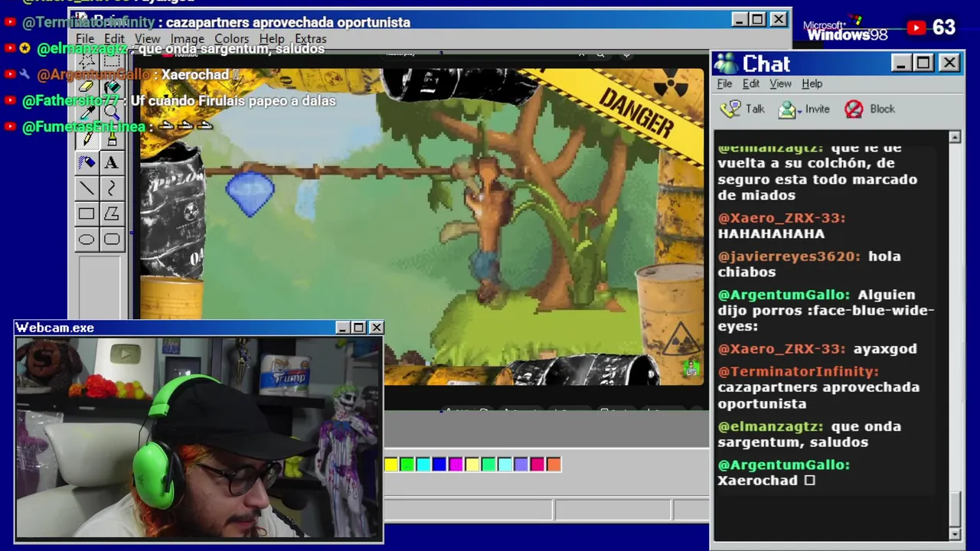The width and height of the screenshot is (980, 551).
Task: Click the Invite button label
Action: click(817, 109)
